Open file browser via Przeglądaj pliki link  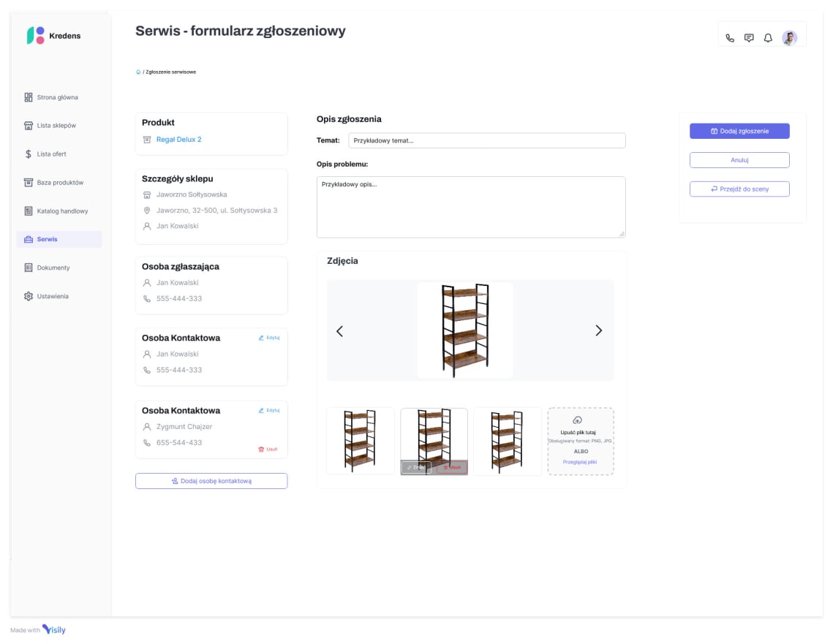(580, 463)
